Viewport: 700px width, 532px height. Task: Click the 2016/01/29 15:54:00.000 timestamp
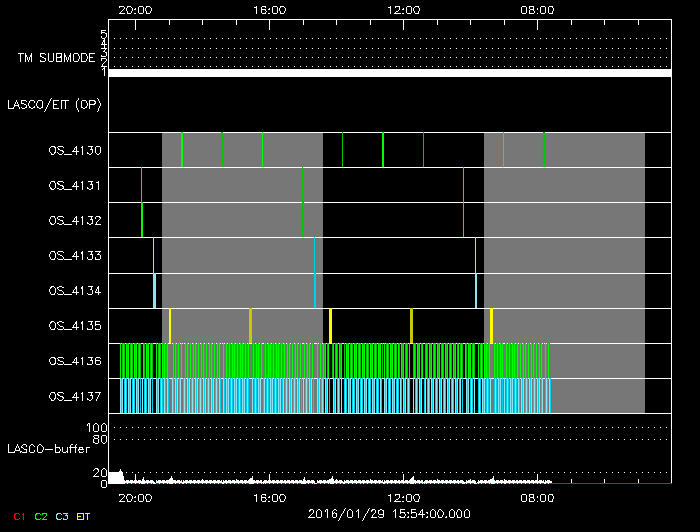click(389, 514)
